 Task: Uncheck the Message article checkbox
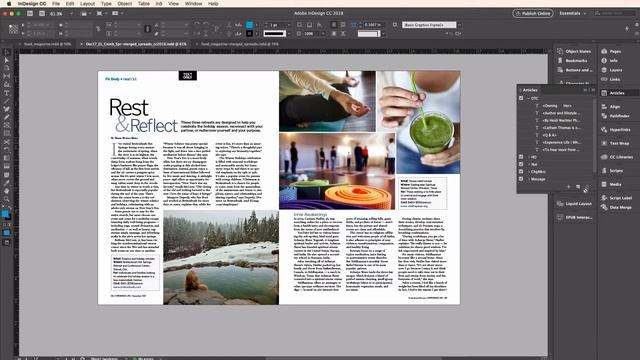[521, 179]
